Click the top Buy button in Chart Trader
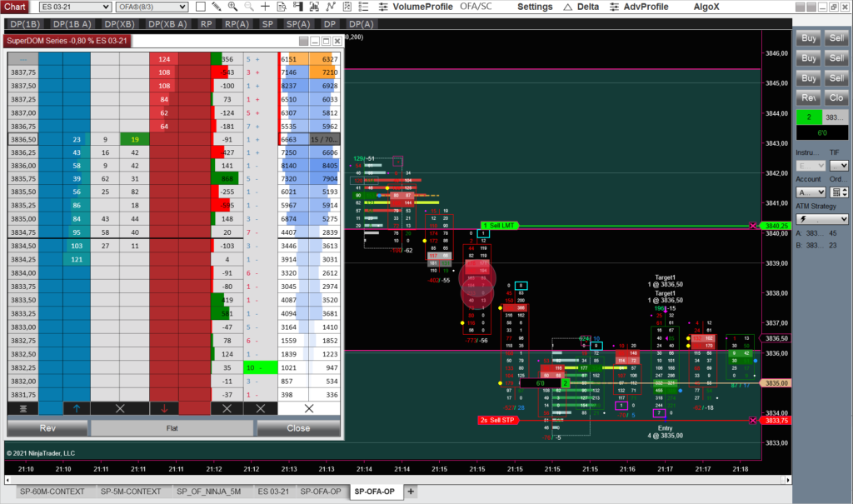The height and width of the screenshot is (504, 853). pyautogui.click(x=808, y=38)
